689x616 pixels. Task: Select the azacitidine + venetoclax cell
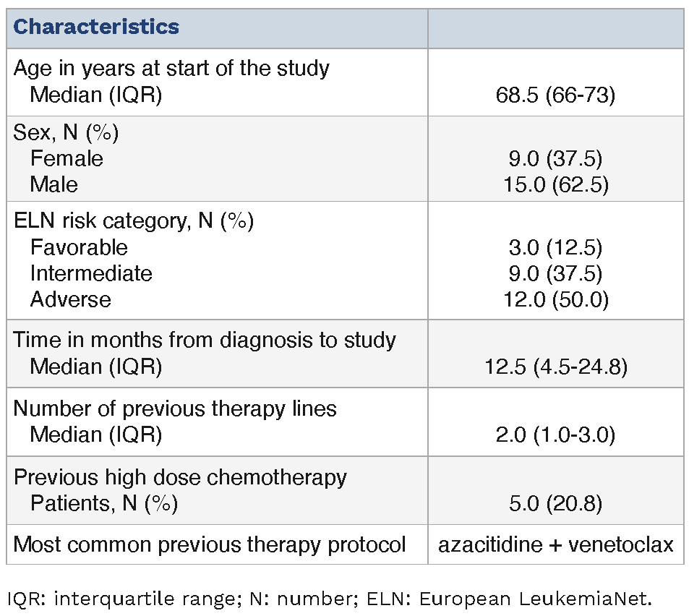click(555, 544)
